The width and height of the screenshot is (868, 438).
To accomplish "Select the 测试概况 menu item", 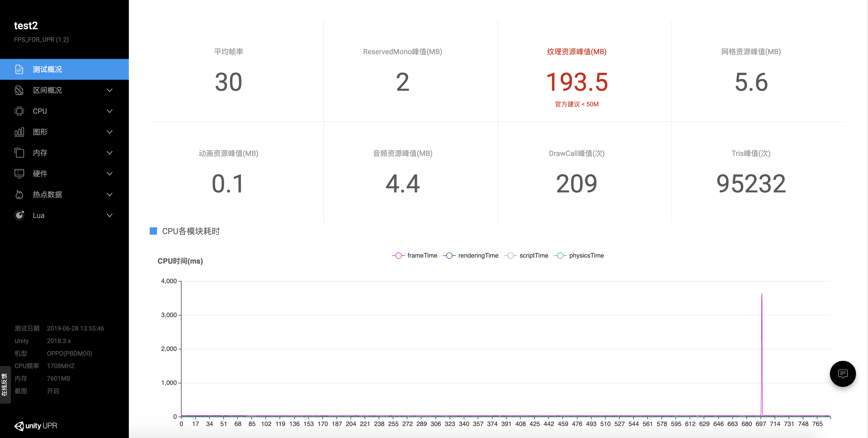I will [47, 69].
